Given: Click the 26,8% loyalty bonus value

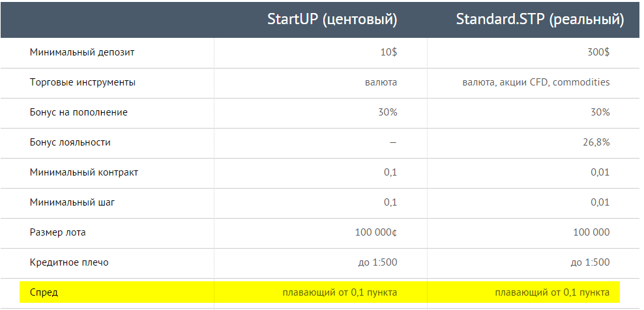Looking at the screenshot, I should (598, 142).
